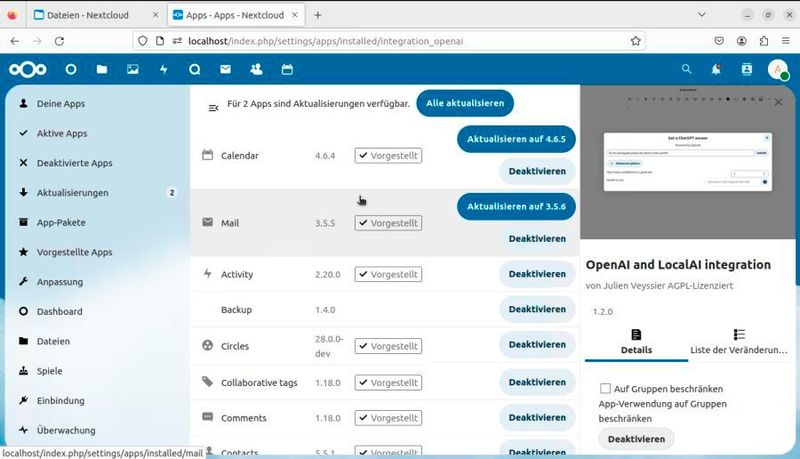
Task: Open the Firefox extensions icon
Action: pyautogui.click(x=764, y=41)
